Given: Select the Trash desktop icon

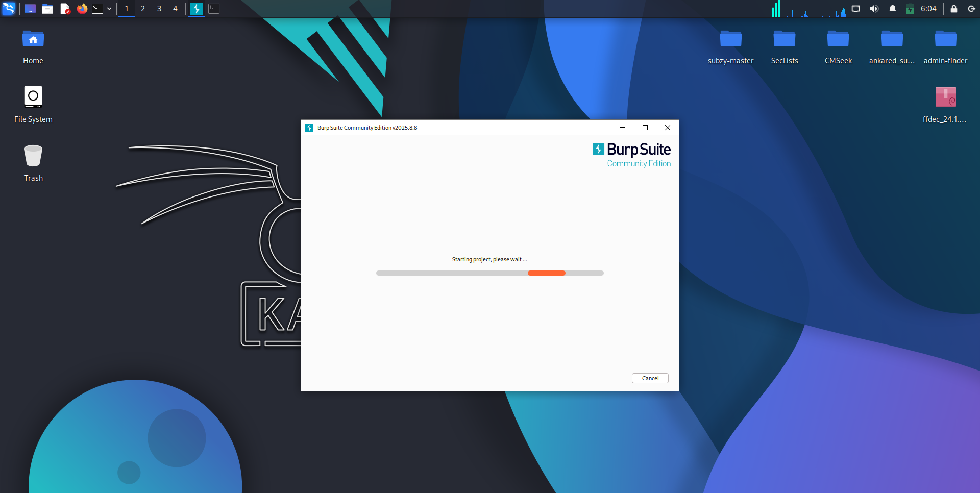Looking at the screenshot, I should point(33,163).
